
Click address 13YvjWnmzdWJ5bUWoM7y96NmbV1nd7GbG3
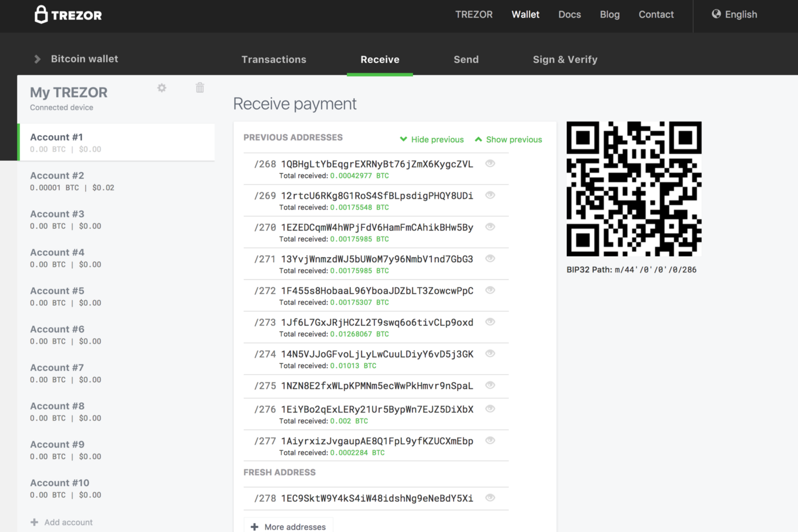click(377, 259)
